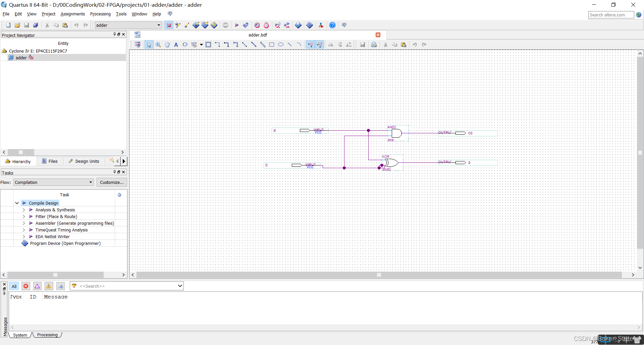Open the TimeQuest Timing Analyzer clock icon

click(266, 25)
